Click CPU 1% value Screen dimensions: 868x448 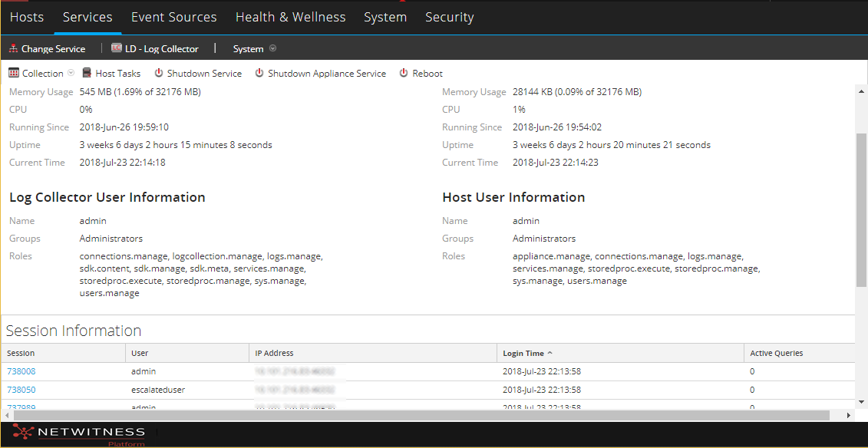(x=520, y=110)
